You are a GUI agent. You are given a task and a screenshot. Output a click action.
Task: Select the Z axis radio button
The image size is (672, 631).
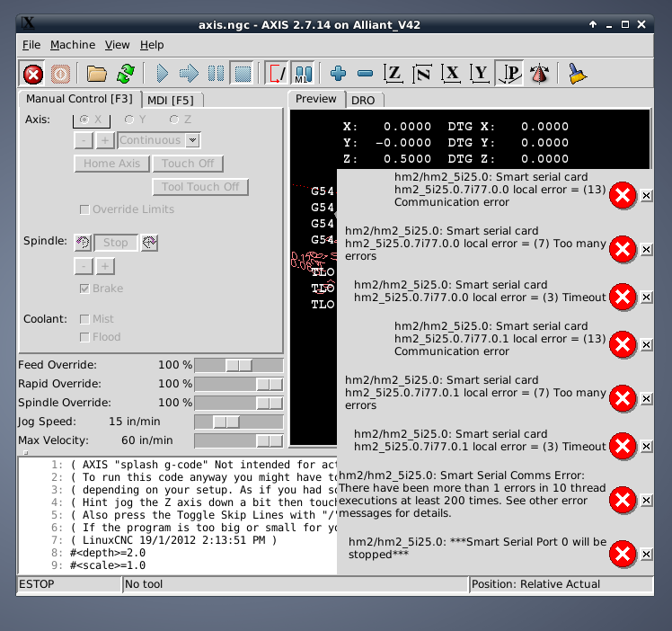(x=180, y=120)
